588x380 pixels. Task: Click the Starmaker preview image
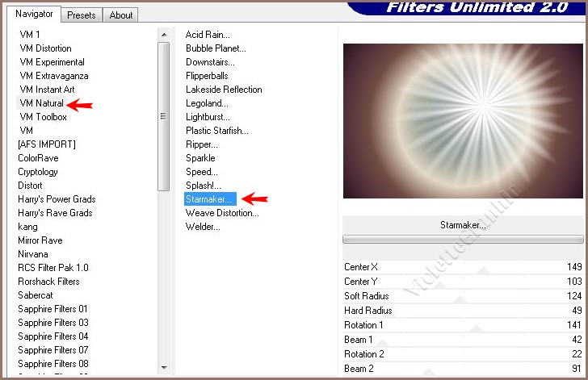[x=463, y=121]
